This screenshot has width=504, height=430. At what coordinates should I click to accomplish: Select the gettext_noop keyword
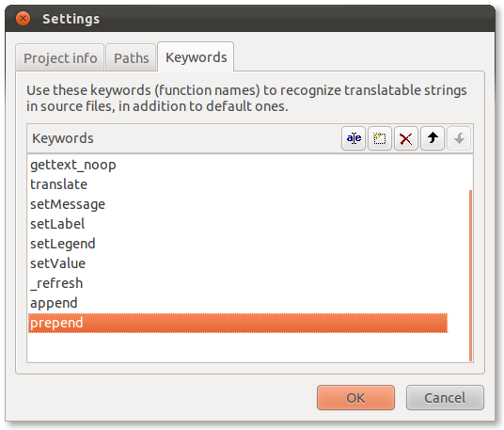[238, 165]
